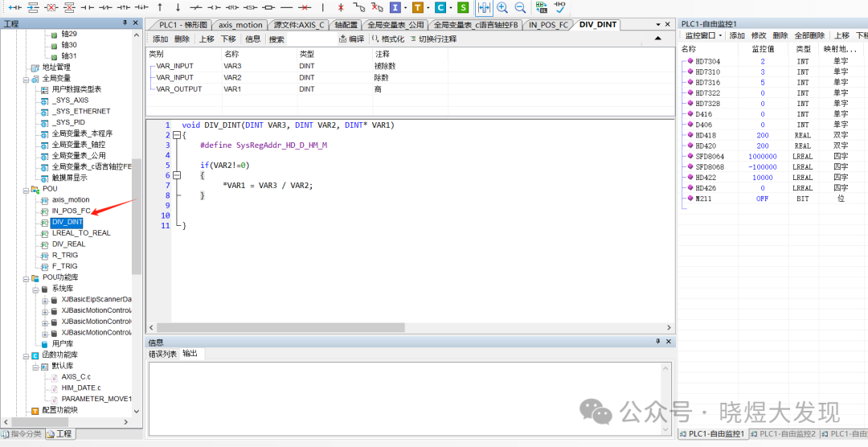Click the green S block icon
Image resolution: width=868 pixels, height=447 pixels.
pyautogui.click(x=464, y=7)
